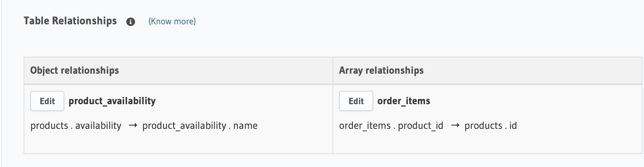Select the Array relationships column header
Screen dimensions: 644x167
tap(381, 70)
